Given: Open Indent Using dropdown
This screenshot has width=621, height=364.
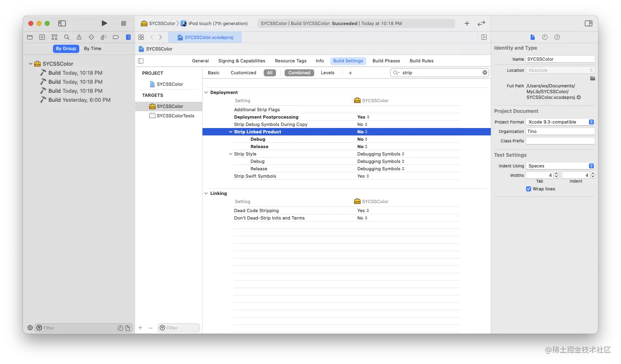Looking at the screenshot, I should click(x=560, y=166).
